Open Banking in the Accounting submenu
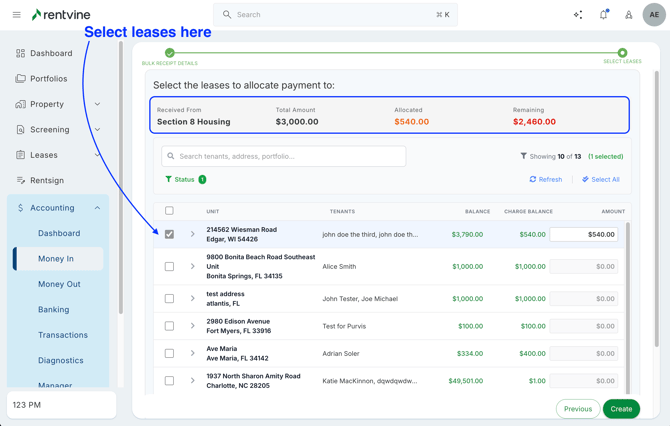Screen dimensions: 670x426 (54, 310)
